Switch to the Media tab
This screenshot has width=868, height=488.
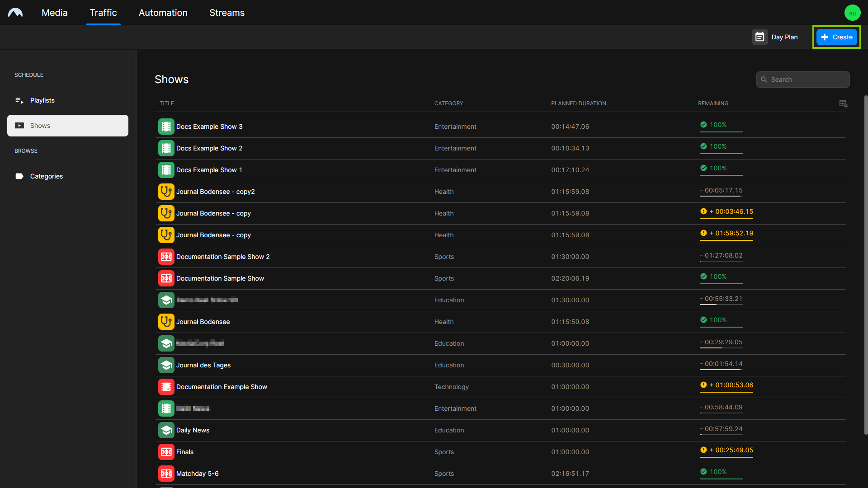pyautogui.click(x=54, y=13)
